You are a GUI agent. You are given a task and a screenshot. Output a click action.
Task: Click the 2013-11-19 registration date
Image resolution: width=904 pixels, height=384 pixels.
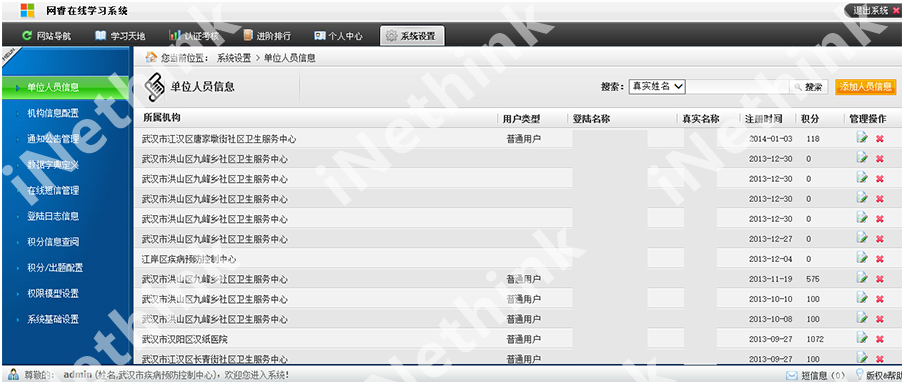pos(770,279)
